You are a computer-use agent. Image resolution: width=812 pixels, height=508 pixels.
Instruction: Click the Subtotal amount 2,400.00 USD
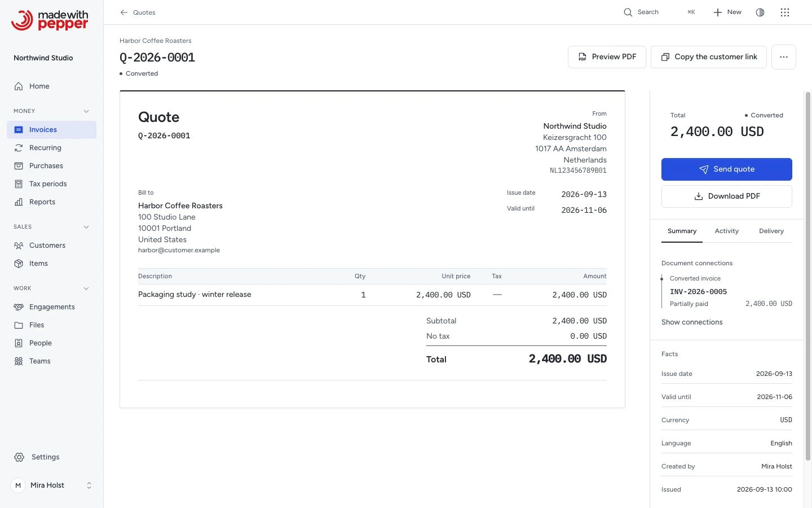[579, 321]
